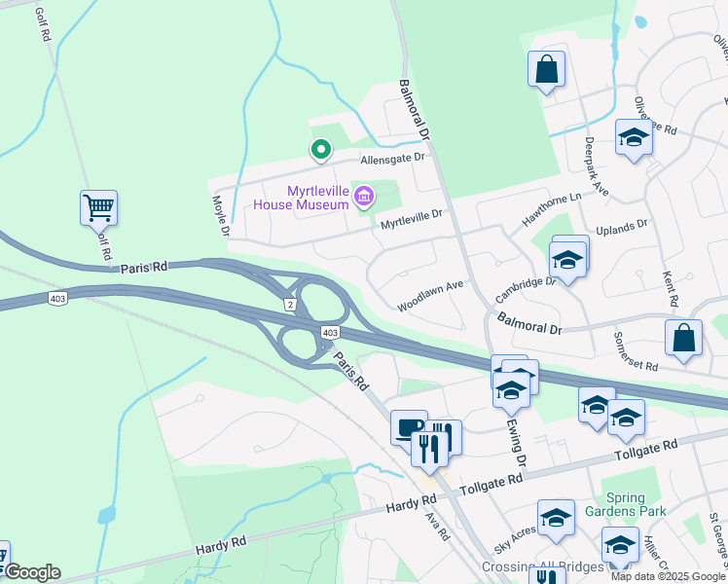Click the green location pin on Allensgate Dr

pos(321,151)
